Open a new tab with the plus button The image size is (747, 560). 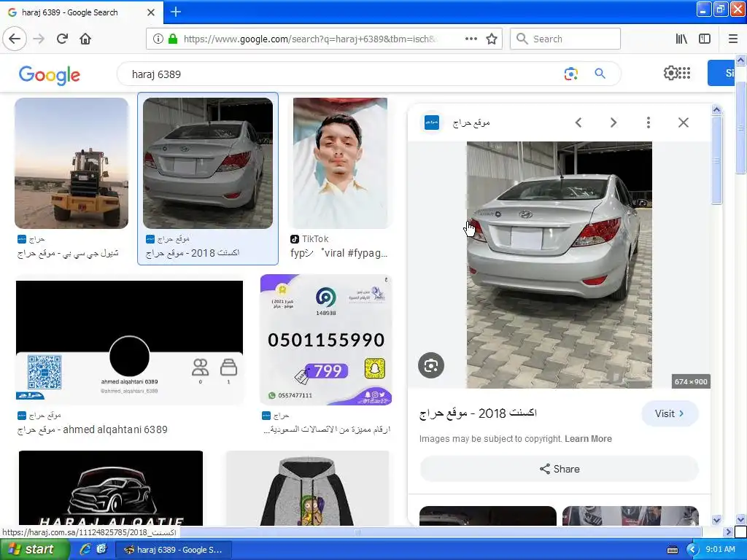coord(176,12)
